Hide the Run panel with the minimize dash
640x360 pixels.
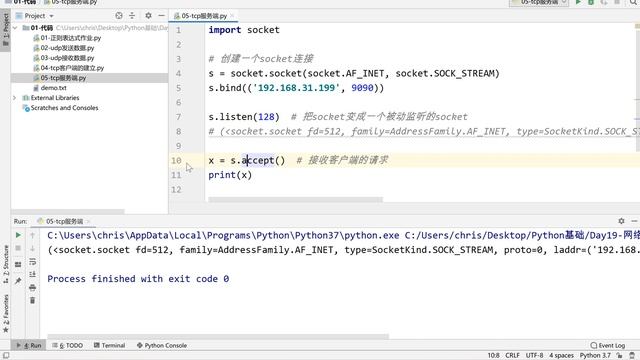pos(634,221)
